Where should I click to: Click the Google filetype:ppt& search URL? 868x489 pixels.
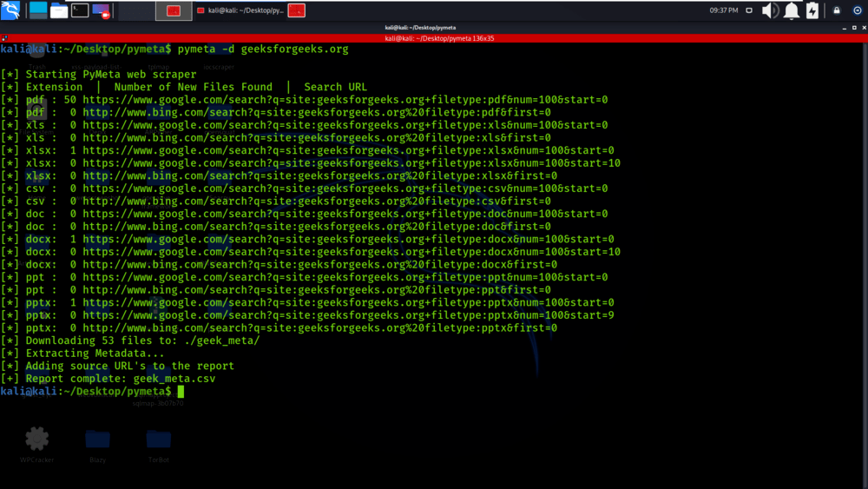345,277
